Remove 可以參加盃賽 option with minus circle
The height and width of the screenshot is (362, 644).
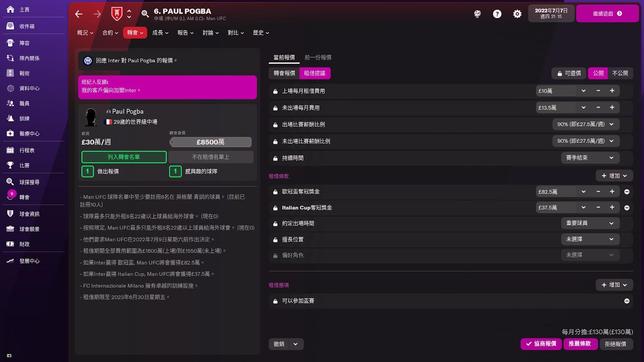coord(627,301)
